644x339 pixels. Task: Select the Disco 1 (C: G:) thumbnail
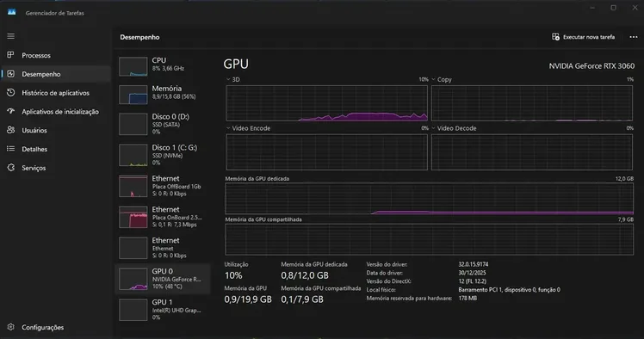coord(133,155)
